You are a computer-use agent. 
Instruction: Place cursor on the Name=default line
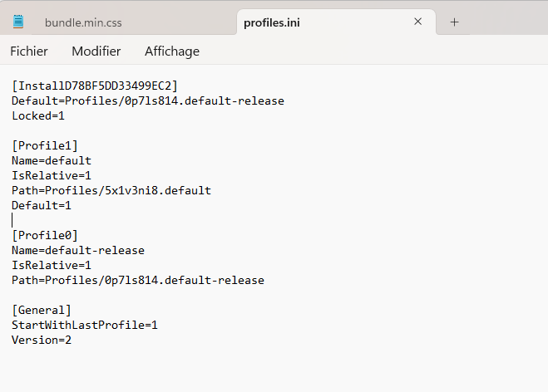tap(52, 160)
